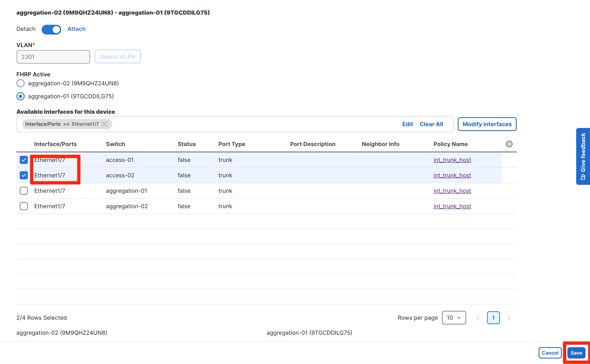Screen dimensions: 590x364
Task: Click the VLAN 2301 input field
Action: point(53,57)
